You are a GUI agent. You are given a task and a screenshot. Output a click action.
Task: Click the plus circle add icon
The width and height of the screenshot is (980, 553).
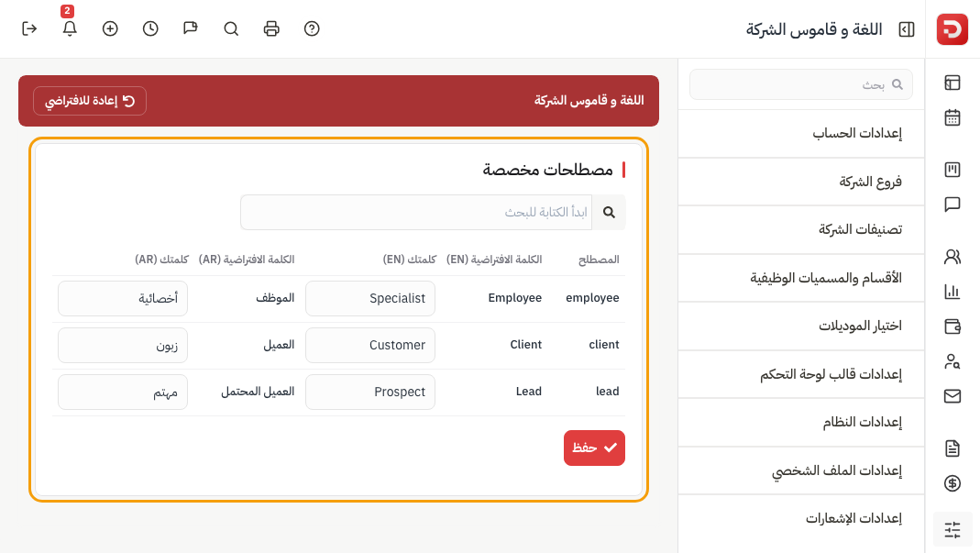pos(110,28)
